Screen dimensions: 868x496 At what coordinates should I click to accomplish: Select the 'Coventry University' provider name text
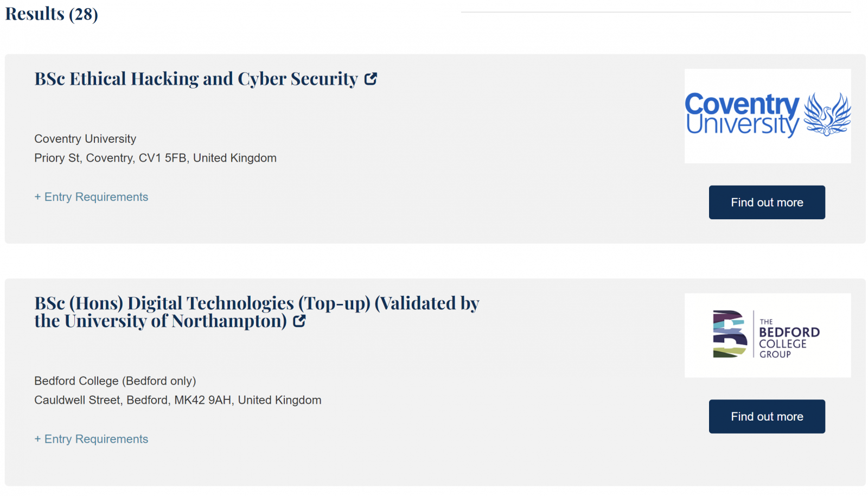pos(85,139)
